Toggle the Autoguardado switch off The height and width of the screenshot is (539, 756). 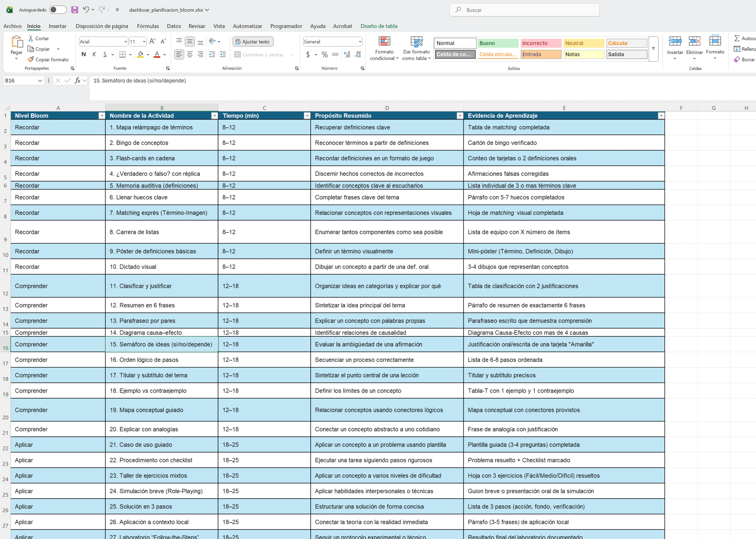click(x=58, y=10)
